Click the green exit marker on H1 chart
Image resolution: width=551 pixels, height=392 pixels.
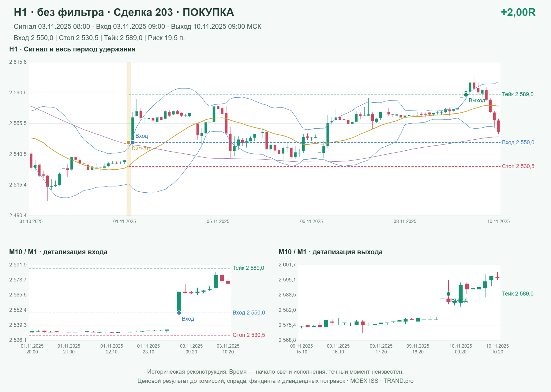466,95
